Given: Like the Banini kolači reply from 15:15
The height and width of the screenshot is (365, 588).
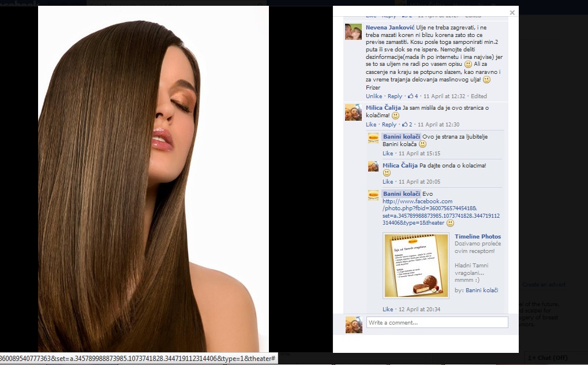Looking at the screenshot, I should 388,153.
